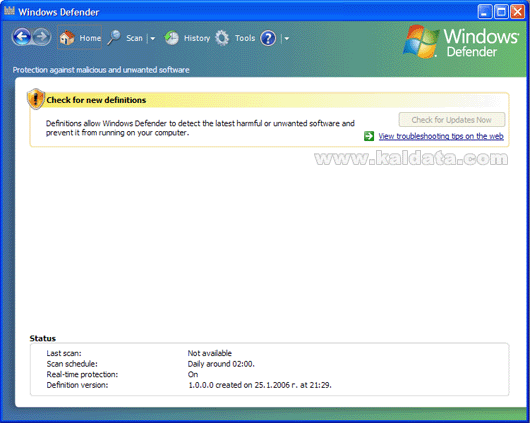Open the History label in toolbar
The height and width of the screenshot is (423, 530).
(x=197, y=38)
